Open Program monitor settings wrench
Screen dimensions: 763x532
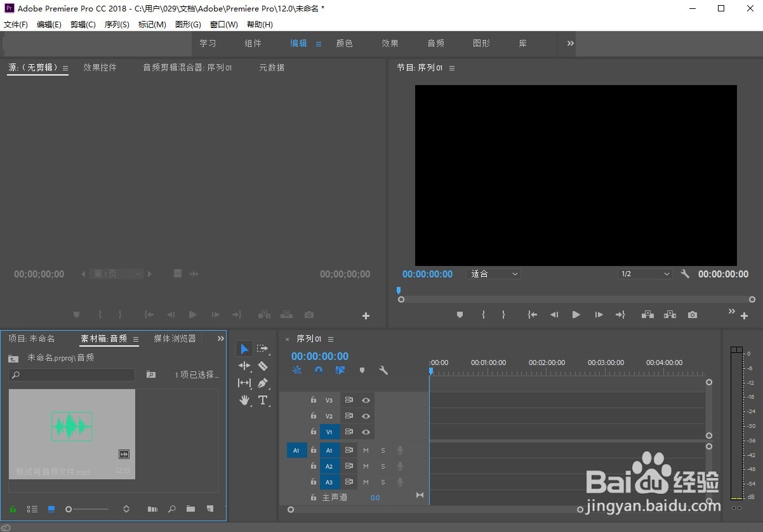pyautogui.click(x=685, y=274)
